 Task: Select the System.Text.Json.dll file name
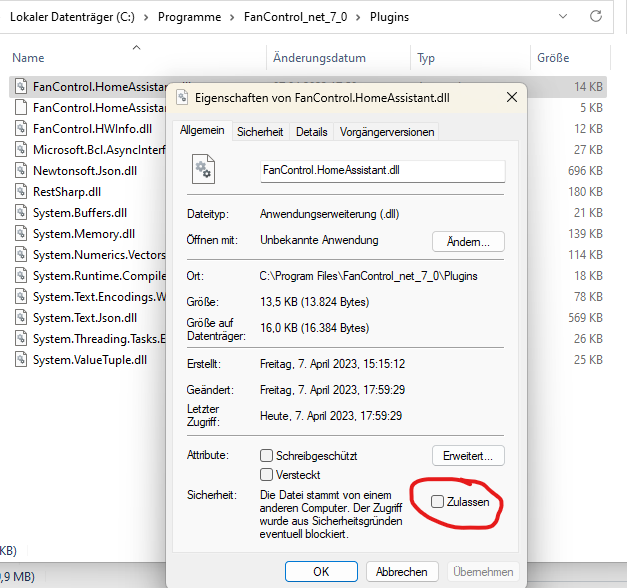tap(85, 318)
